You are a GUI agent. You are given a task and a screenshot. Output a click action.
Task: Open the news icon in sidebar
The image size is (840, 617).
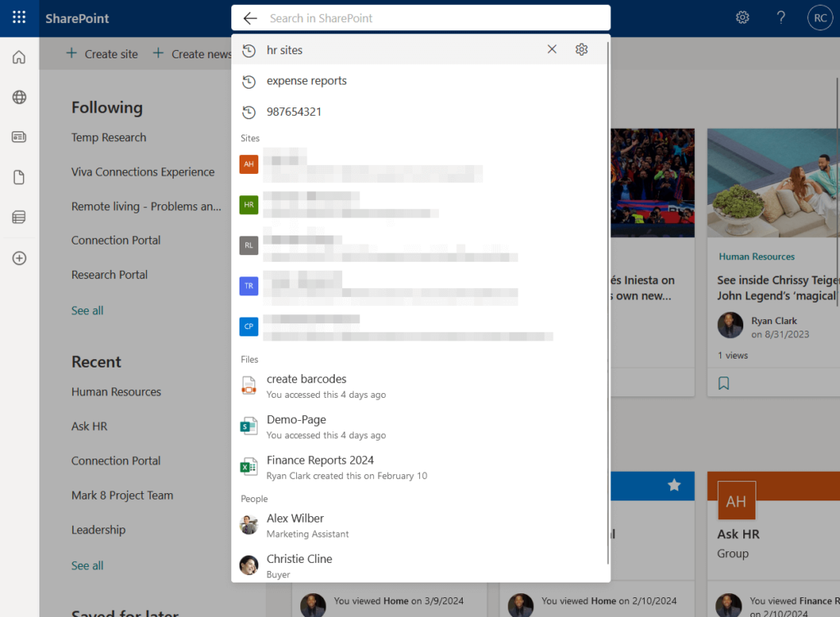pos(20,137)
